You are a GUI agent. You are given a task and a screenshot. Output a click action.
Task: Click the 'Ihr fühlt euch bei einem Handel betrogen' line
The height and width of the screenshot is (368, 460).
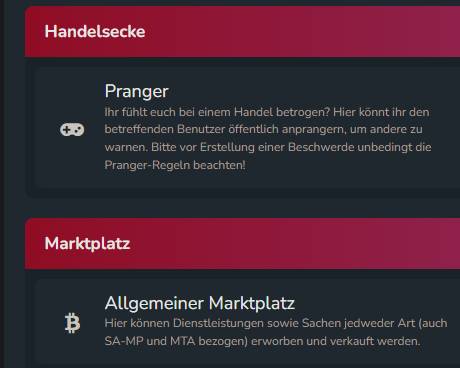(267, 112)
